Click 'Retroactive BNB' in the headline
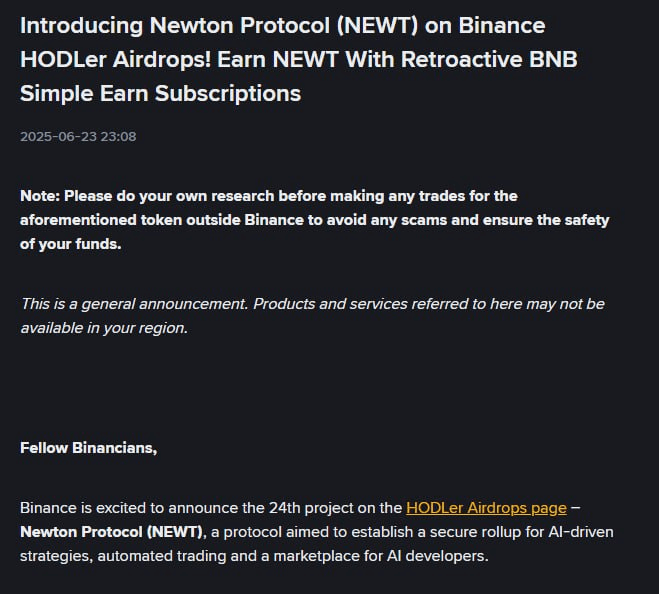Image resolution: width=659 pixels, height=594 pixels. [489, 59]
